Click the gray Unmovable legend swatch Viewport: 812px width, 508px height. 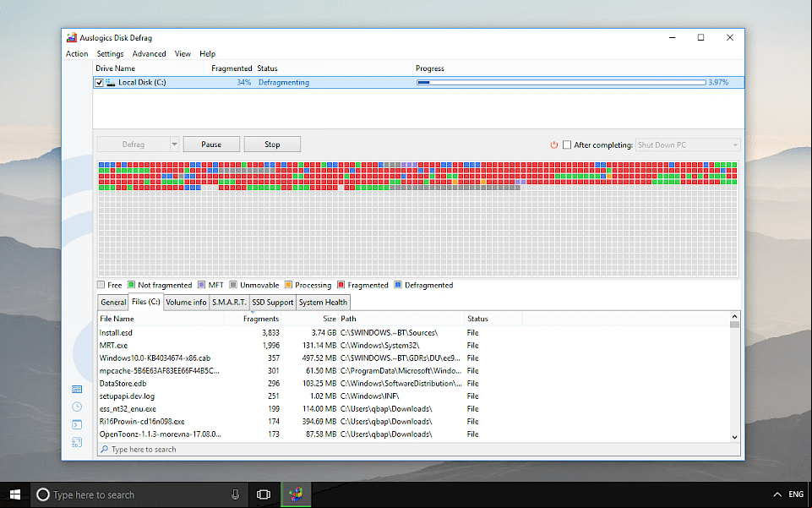coord(233,286)
